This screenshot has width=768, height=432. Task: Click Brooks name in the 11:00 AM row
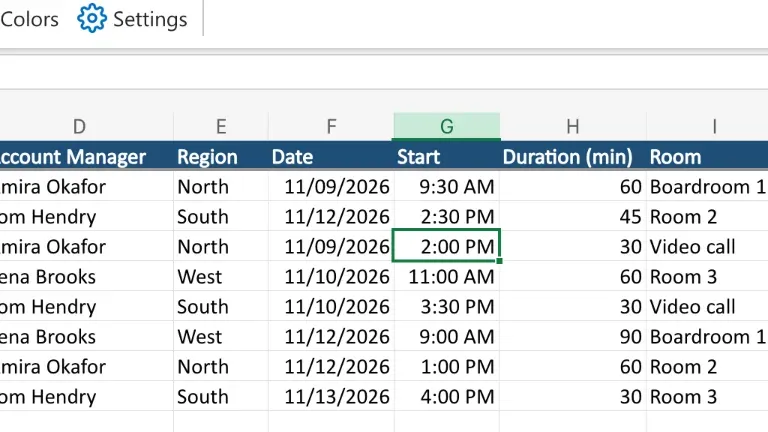pos(66,277)
